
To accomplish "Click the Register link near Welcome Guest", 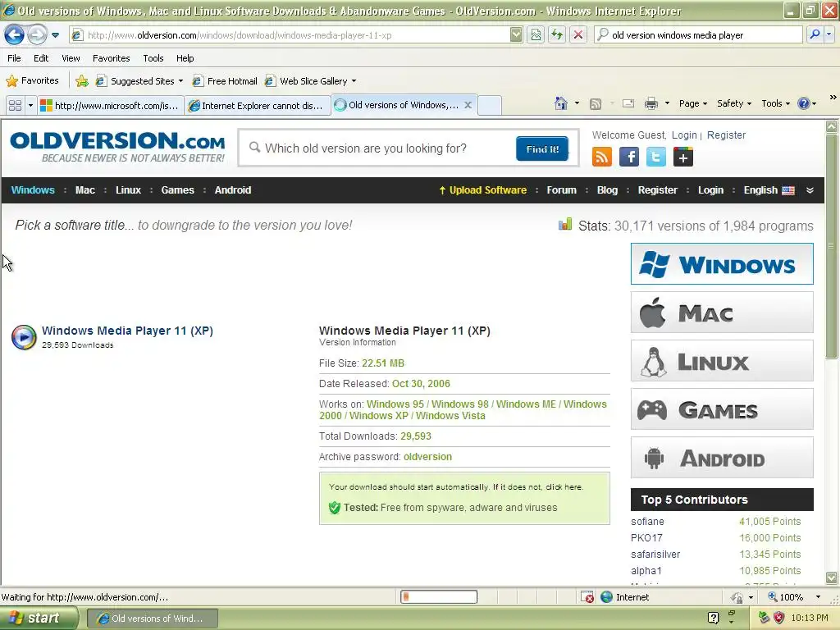I will [726, 135].
